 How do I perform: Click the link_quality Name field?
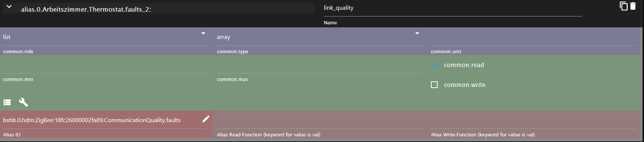click(453, 8)
